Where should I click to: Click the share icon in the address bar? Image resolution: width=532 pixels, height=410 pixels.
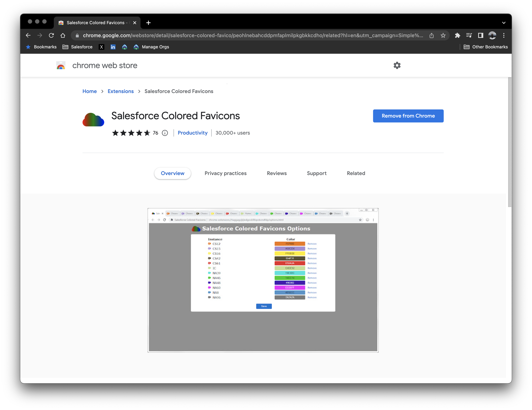(432, 35)
